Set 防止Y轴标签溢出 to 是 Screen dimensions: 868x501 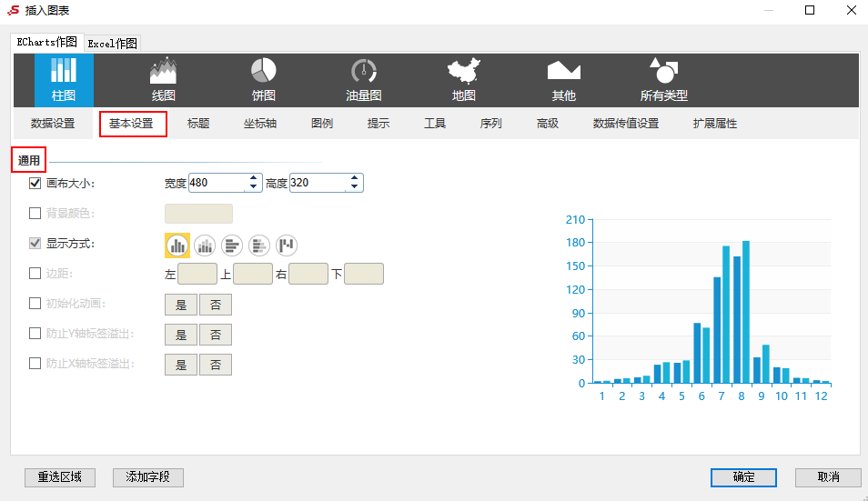(x=181, y=335)
